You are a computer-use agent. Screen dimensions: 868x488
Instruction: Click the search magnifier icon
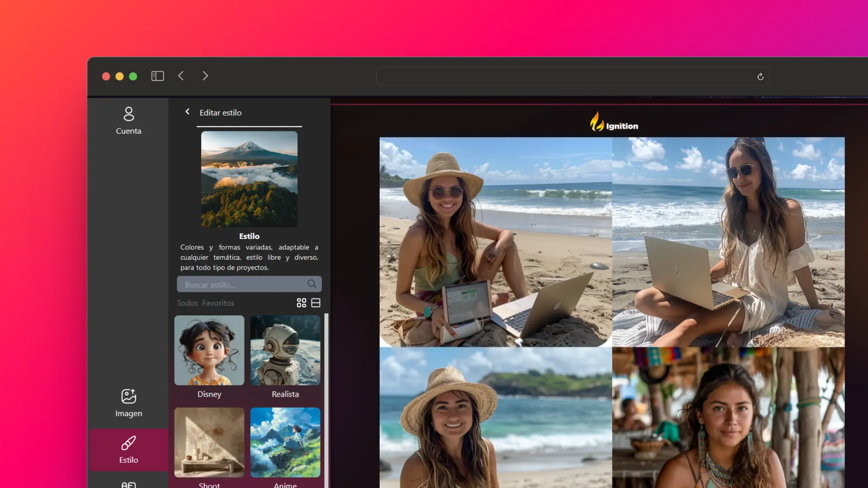point(312,284)
